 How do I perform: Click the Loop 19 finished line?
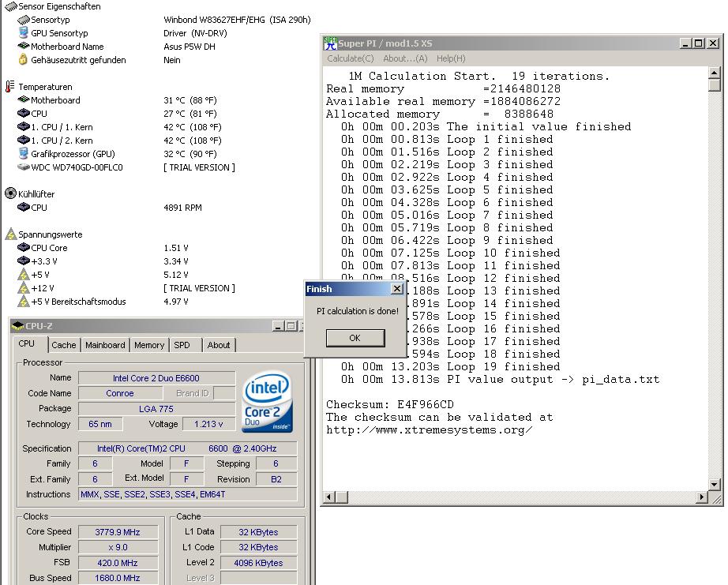point(450,367)
